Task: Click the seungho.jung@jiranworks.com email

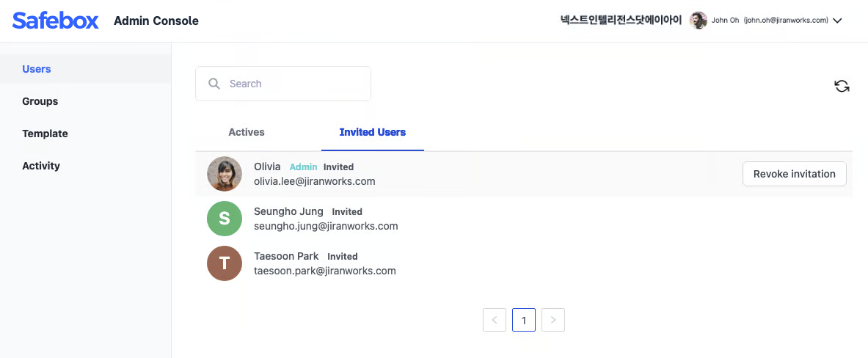Action: 326,226
